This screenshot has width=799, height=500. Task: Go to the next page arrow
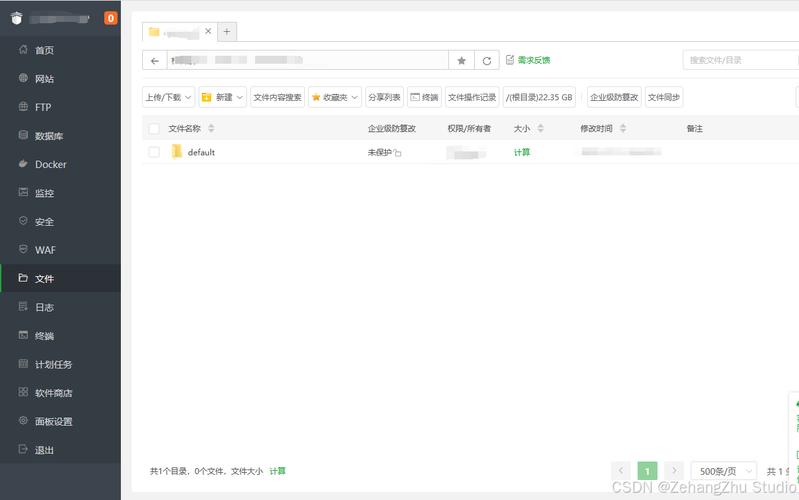(674, 471)
